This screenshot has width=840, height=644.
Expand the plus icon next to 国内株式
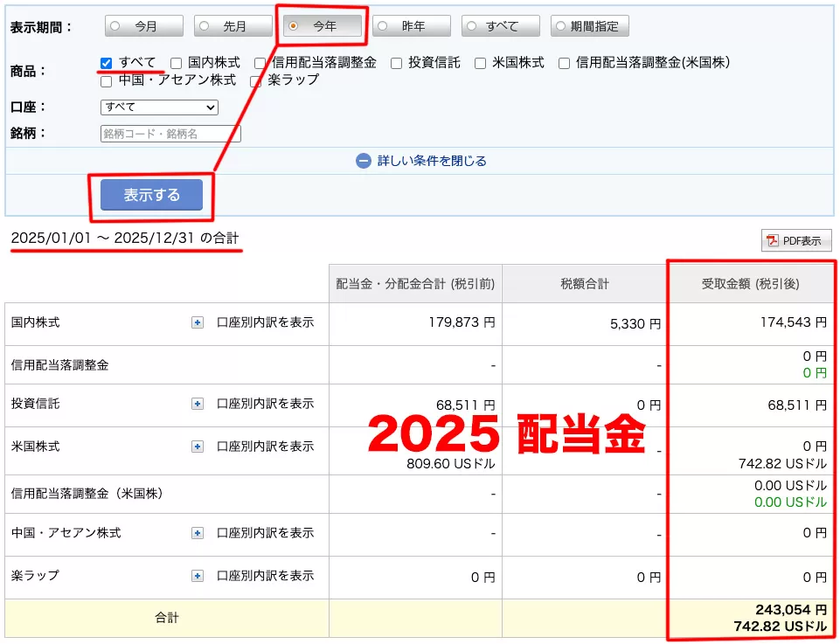click(x=197, y=322)
